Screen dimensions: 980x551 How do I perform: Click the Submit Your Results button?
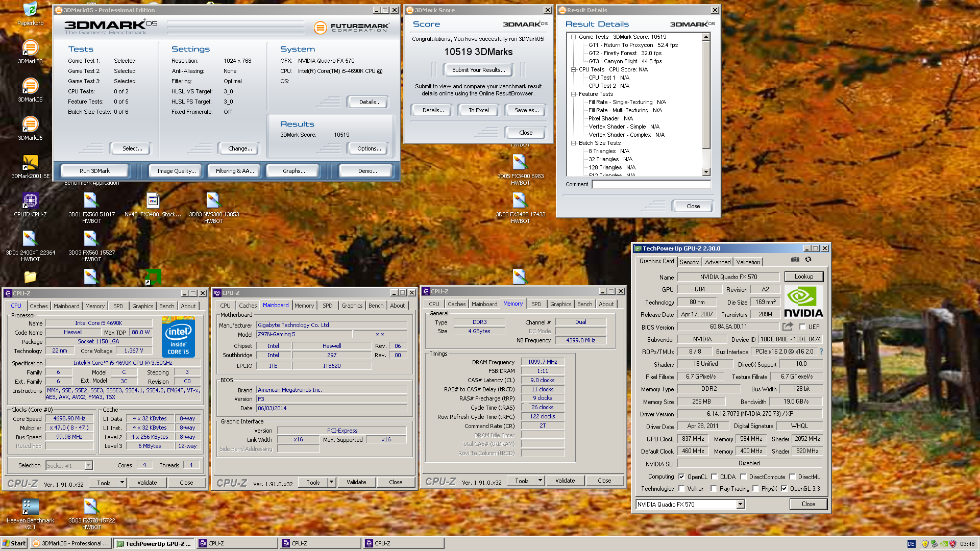478,70
